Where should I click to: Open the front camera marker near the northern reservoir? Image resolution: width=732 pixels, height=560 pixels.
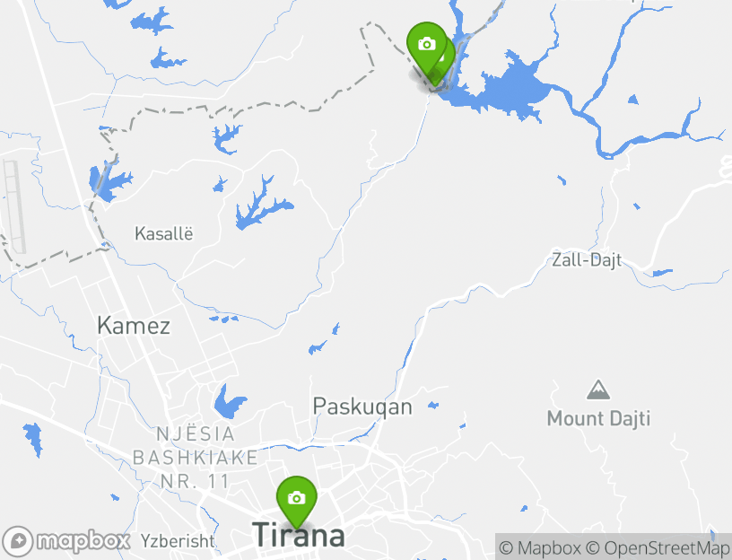click(427, 47)
